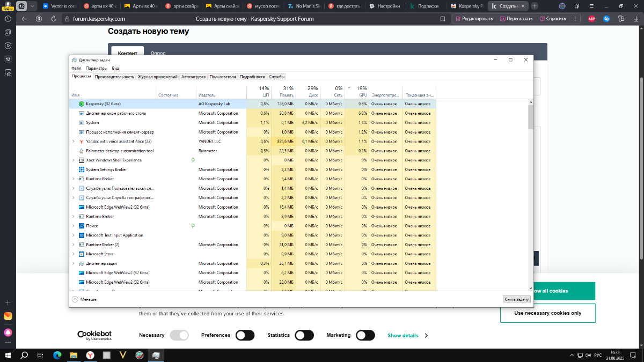This screenshot has width=644, height=362.
Task: Expand the Yandex with voice assistant Alice group
Action: click(x=74, y=142)
